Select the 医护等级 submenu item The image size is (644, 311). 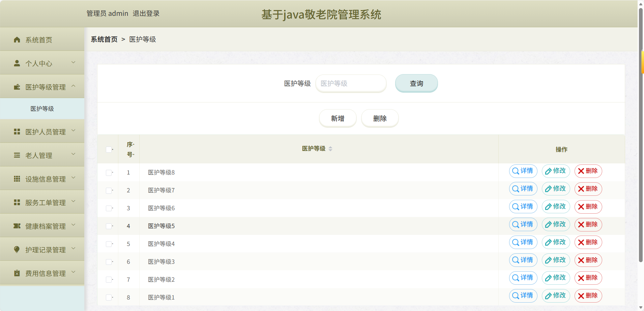click(x=42, y=108)
